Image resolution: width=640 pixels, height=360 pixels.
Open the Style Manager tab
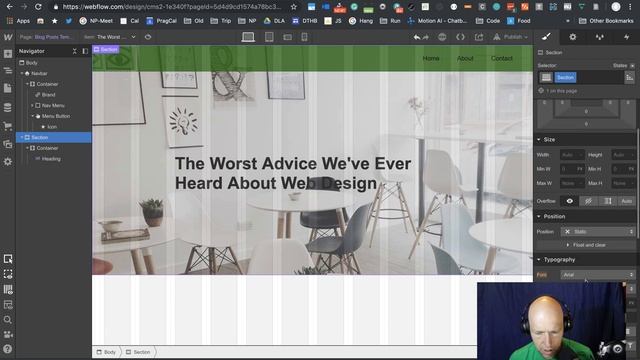click(x=600, y=37)
